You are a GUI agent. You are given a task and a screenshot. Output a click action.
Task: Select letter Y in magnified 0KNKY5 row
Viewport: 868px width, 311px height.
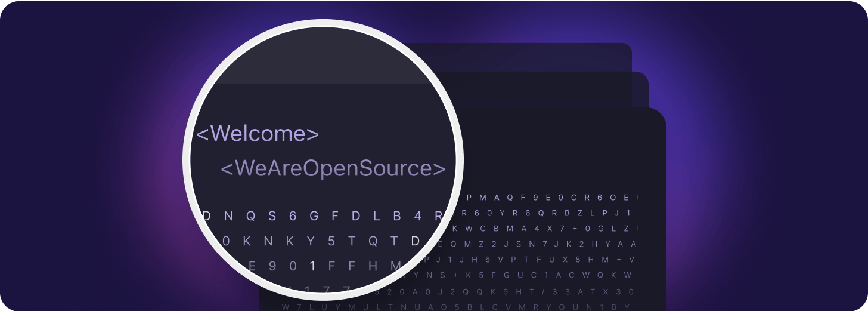(x=310, y=241)
